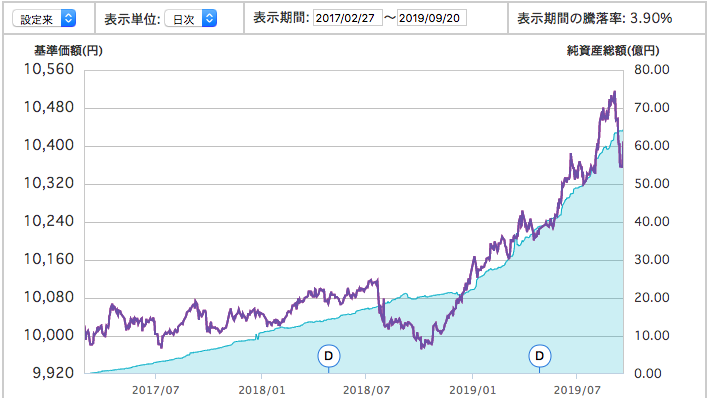Open the 設定来 period dropdown
This screenshot has height=398, width=710.
pos(44,19)
